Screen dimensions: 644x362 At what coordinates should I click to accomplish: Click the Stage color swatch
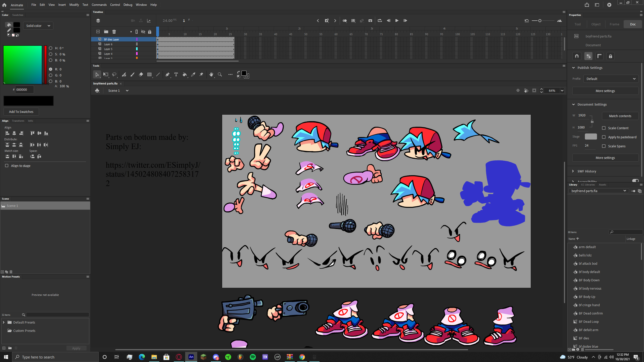(591, 137)
